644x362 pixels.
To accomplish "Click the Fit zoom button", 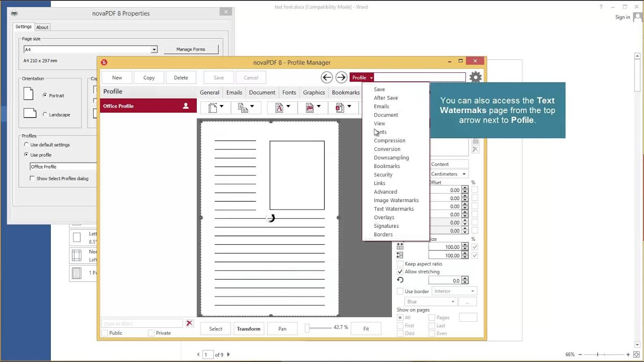I will click(366, 329).
